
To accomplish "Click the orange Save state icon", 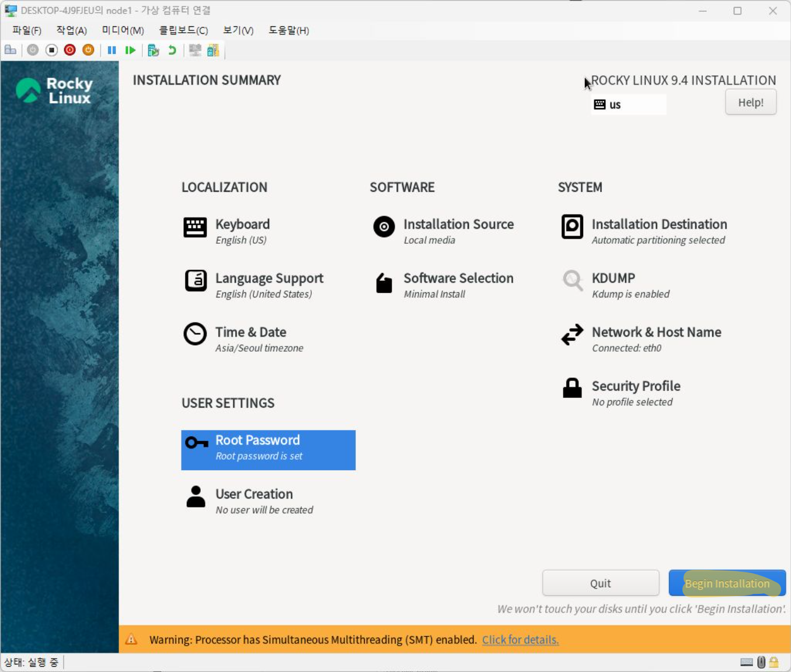I will (88, 50).
